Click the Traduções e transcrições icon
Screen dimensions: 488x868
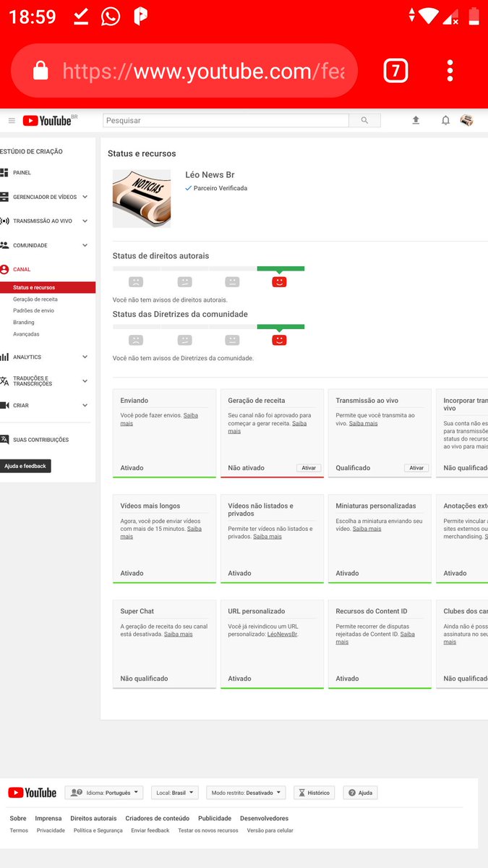click(x=4, y=381)
